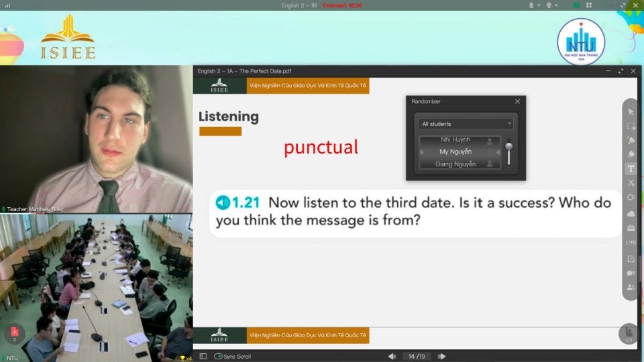644x362 pixels.
Task: Close the Randomizer panel
Action: [x=517, y=101]
